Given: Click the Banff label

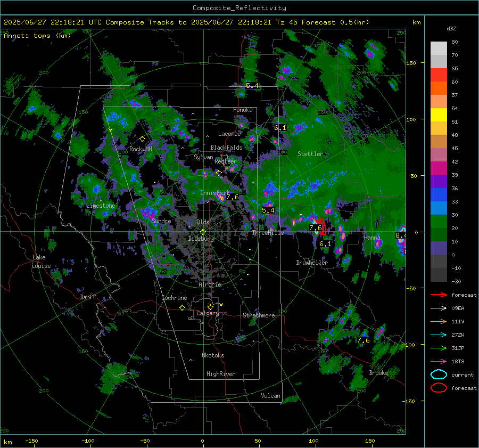Looking at the screenshot, I should pyautogui.click(x=88, y=297).
